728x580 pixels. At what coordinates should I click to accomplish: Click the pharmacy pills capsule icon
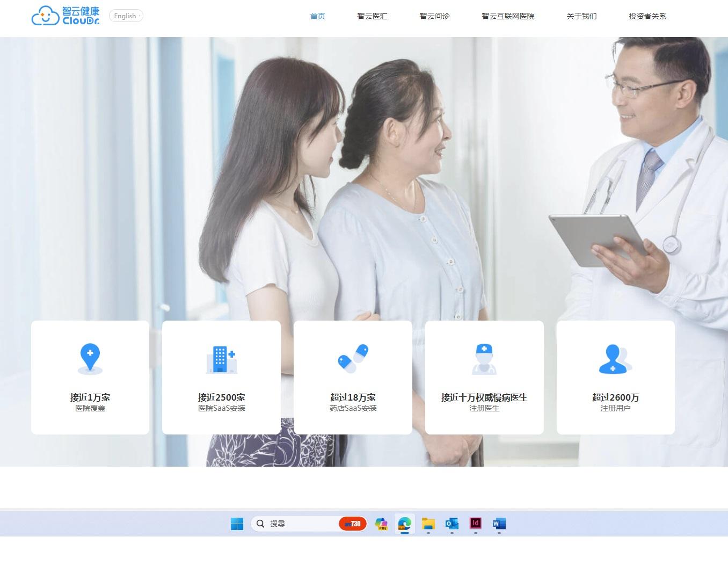point(353,359)
